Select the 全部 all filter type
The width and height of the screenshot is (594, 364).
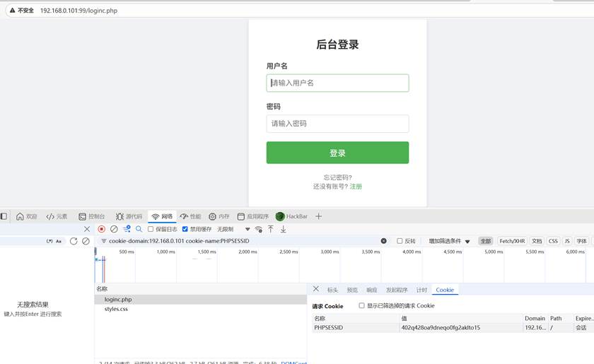(x=486, y=241)
